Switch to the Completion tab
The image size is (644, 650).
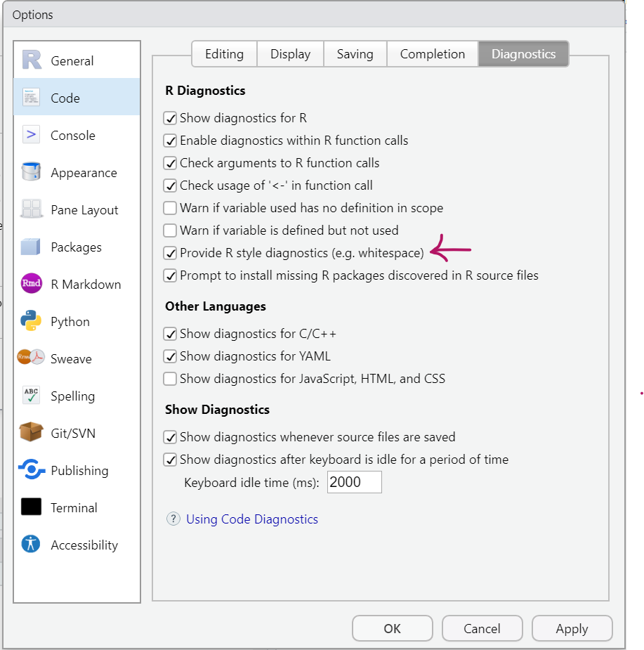432,54
